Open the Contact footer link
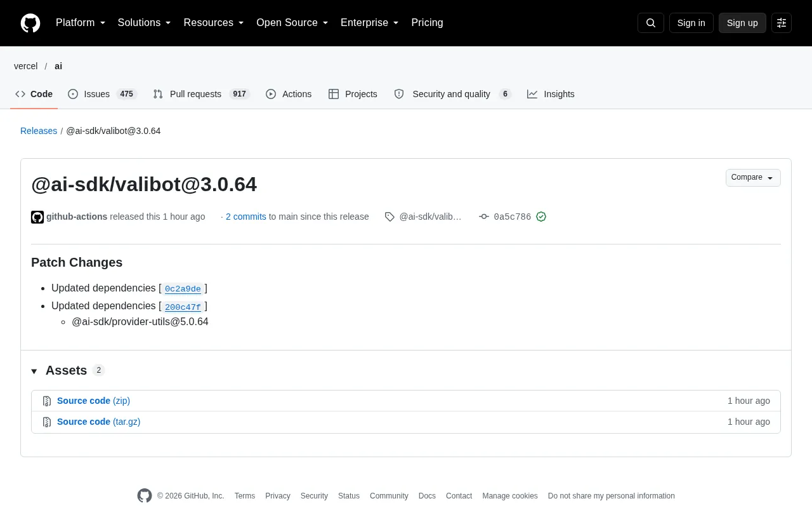Image resolution: width=812 pixels, height=508 pixels. pos(459,496)
